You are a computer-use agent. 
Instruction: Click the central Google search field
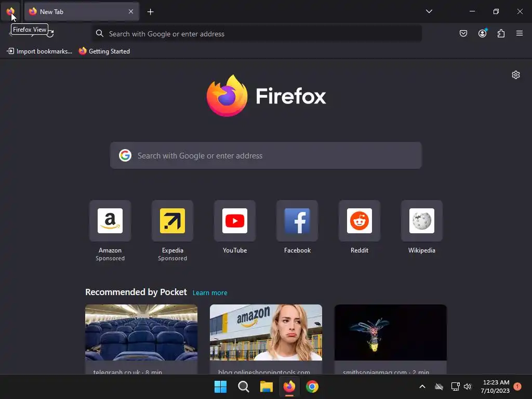pos(265,155)
